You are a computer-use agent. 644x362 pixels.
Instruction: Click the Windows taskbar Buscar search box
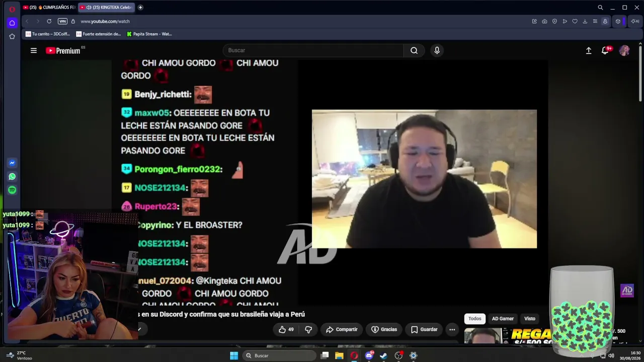pyautogui.click(x=280, y=355)
